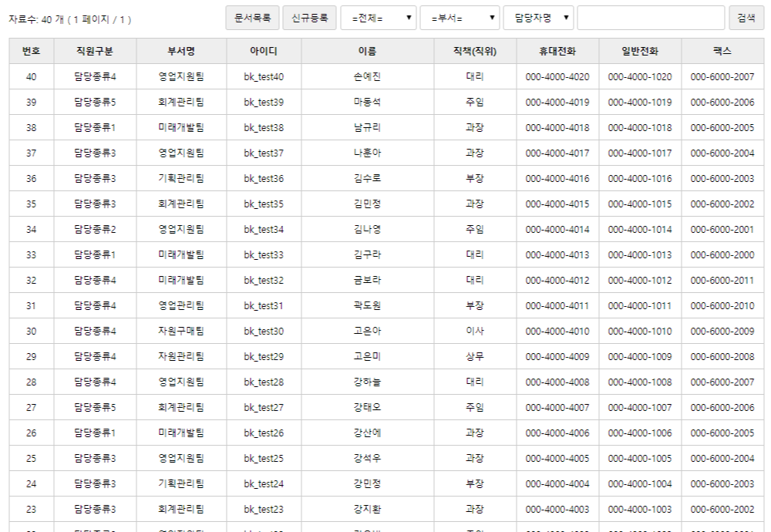
Task: Click the 신규등록 button
Action: click(309, 18)
